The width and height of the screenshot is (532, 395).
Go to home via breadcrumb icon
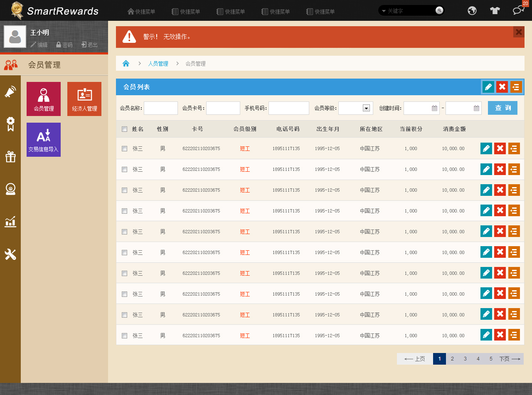pos(126,64)
